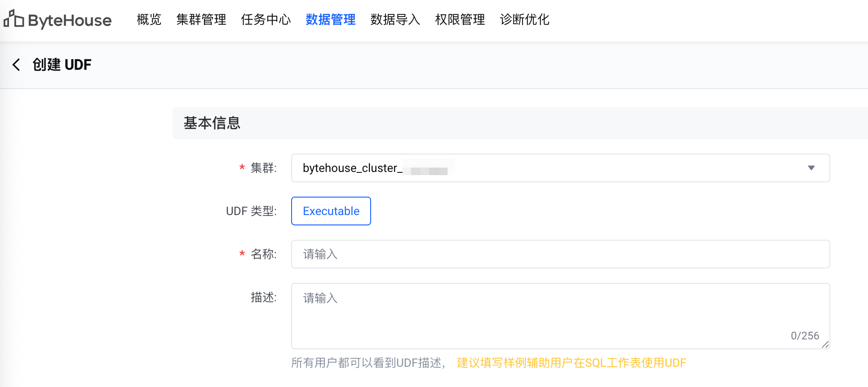Select the 数据管理 menu item
The image size is (868, 387).
pos(331,19)
